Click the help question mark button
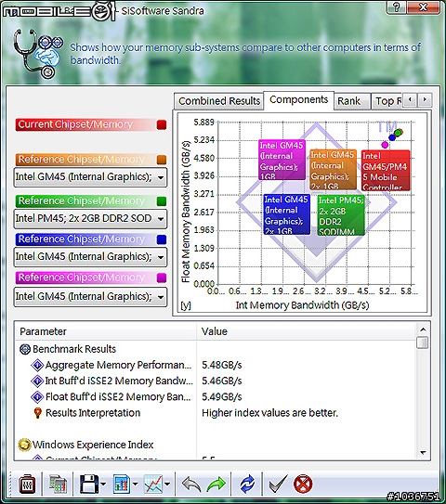 [x=396, y=7]
